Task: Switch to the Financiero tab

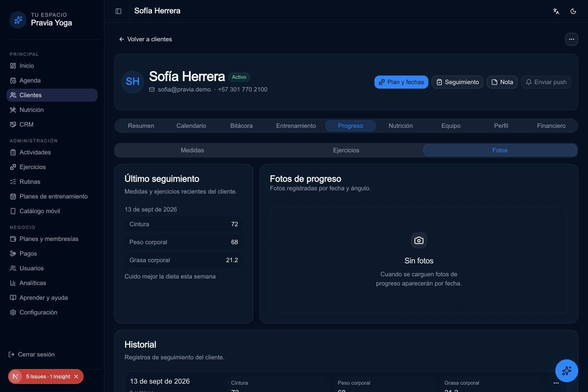Action: pos(551,126)
